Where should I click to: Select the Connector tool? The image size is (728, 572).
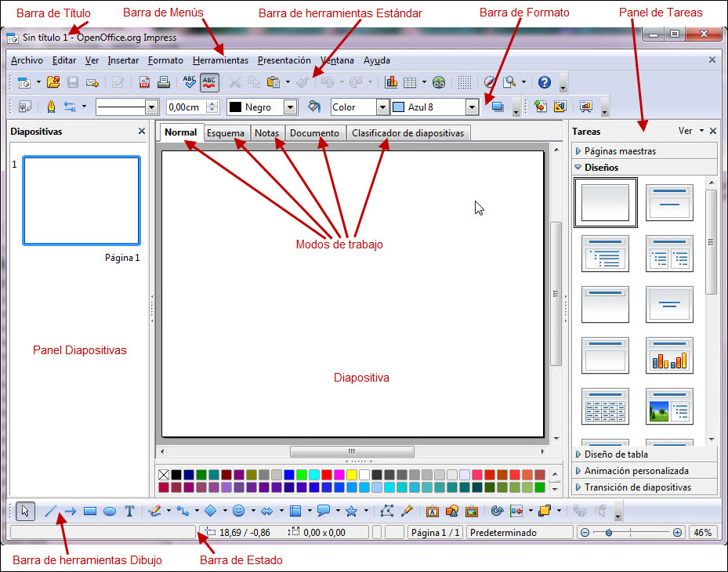click(183, 512)
